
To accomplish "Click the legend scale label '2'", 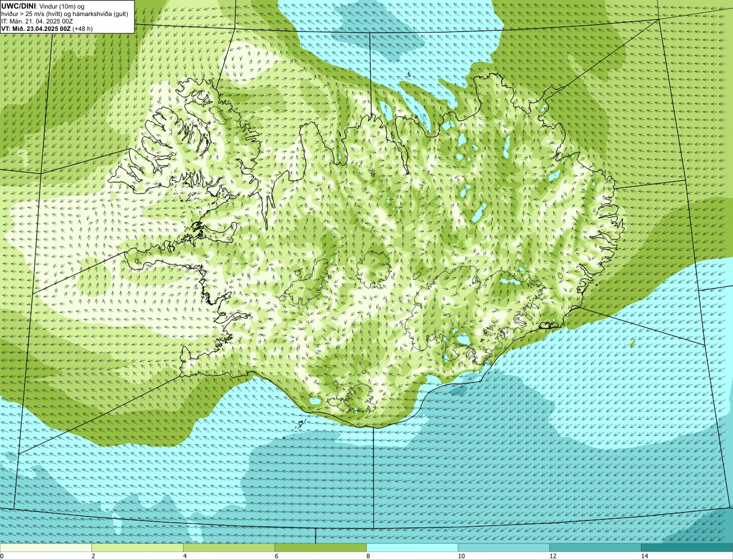I will [x=93, y=556].
